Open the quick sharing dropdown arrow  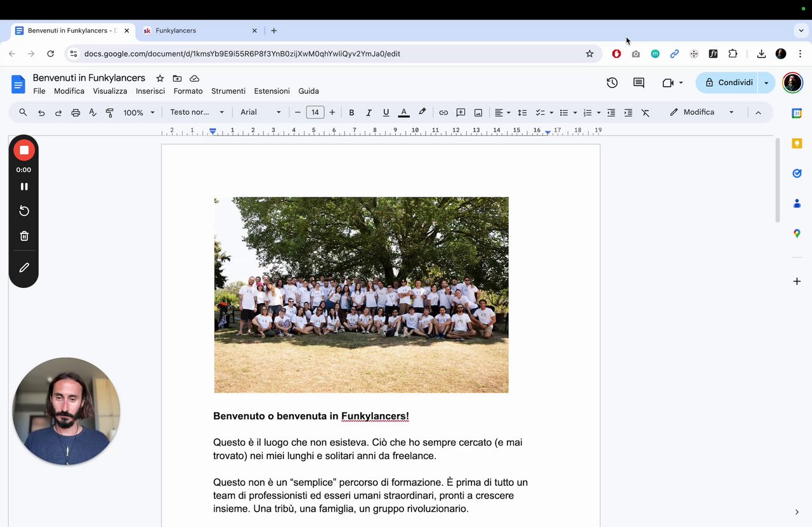pos(766,82)
